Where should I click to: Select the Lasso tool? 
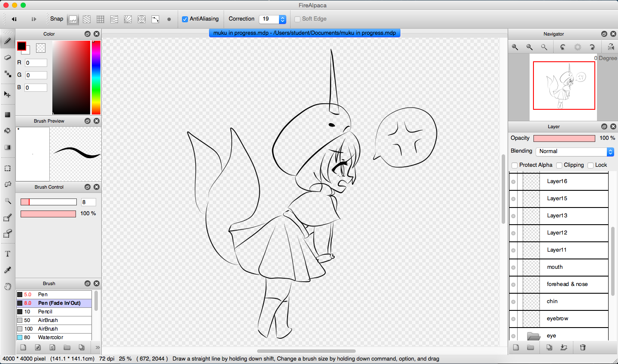pos(7,184)
